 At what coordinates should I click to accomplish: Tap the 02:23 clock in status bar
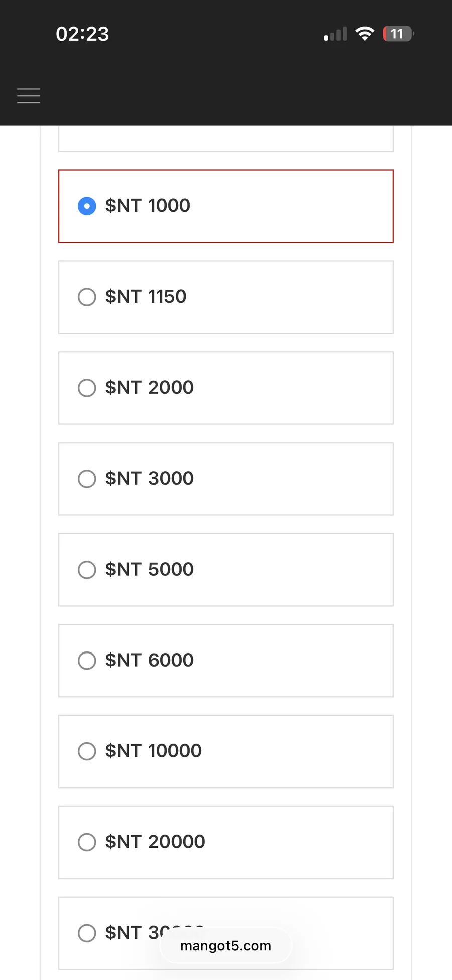tap(82, 34)
